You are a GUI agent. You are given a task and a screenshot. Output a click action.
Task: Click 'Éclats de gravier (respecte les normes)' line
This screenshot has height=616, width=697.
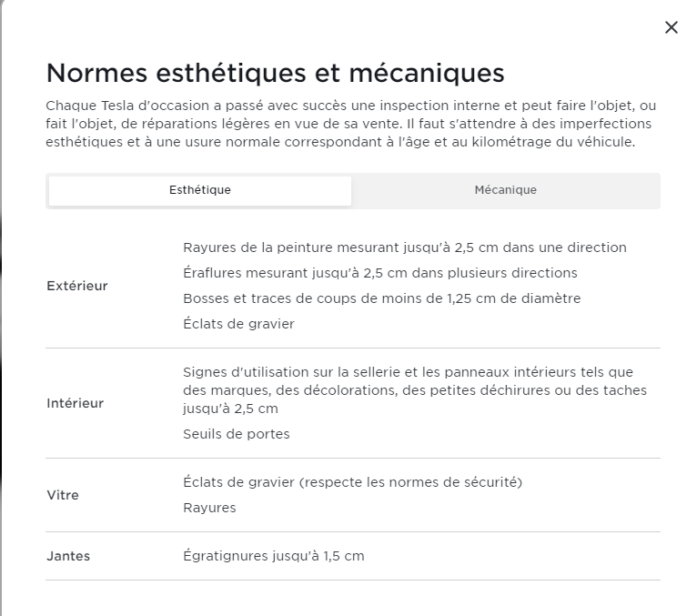click(352, 482)
